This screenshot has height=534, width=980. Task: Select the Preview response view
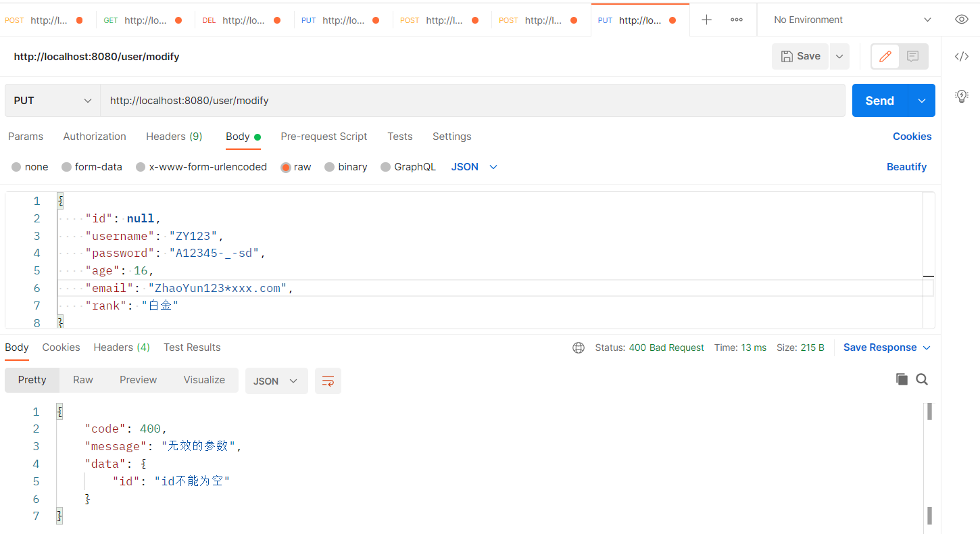(138, 380)
